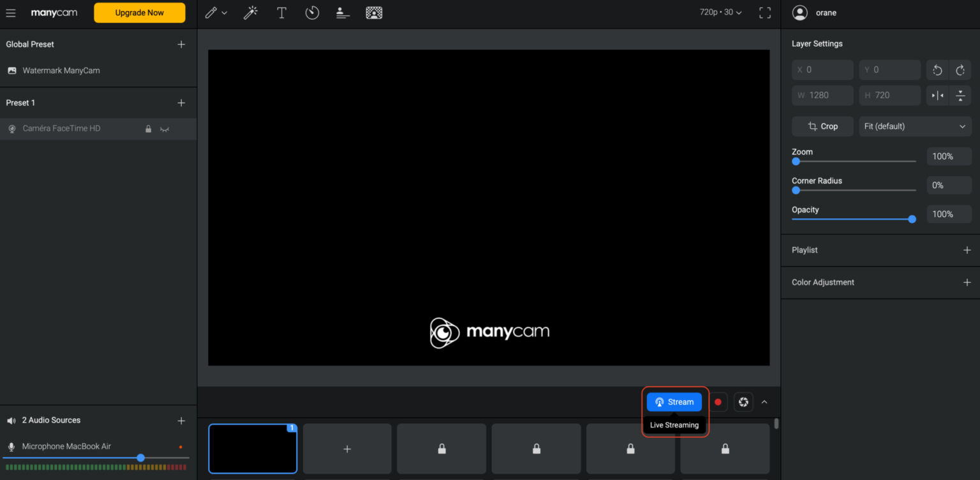This screenshot has width=980, height=480.
Task: Select the Draw pencil tool
Action: tap(211, 12)
